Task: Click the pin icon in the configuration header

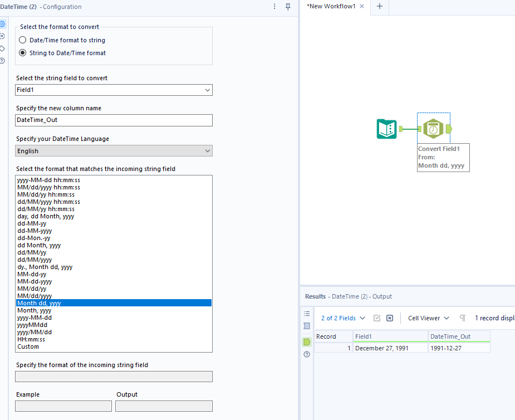Action: pyautogui.click(x=288, y=7)
